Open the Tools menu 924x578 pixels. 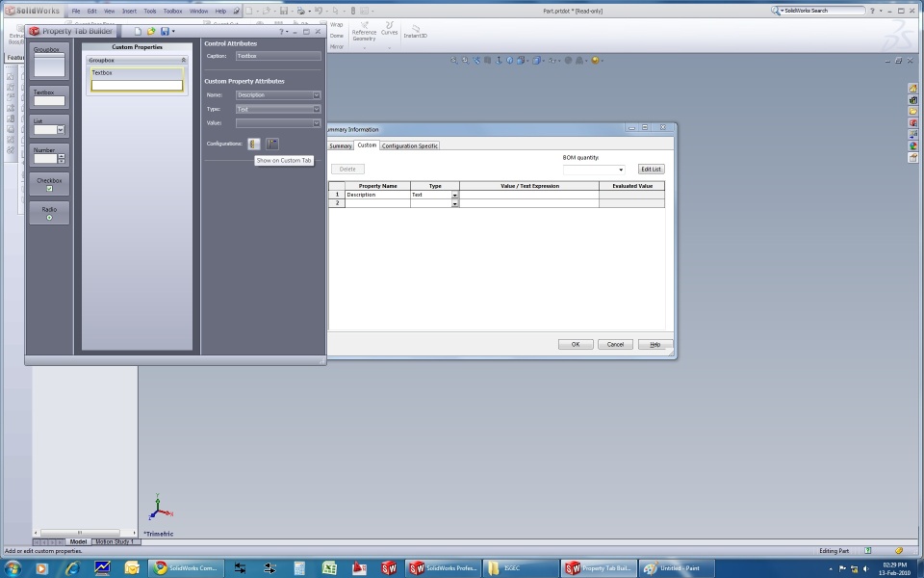pos(150,12)
